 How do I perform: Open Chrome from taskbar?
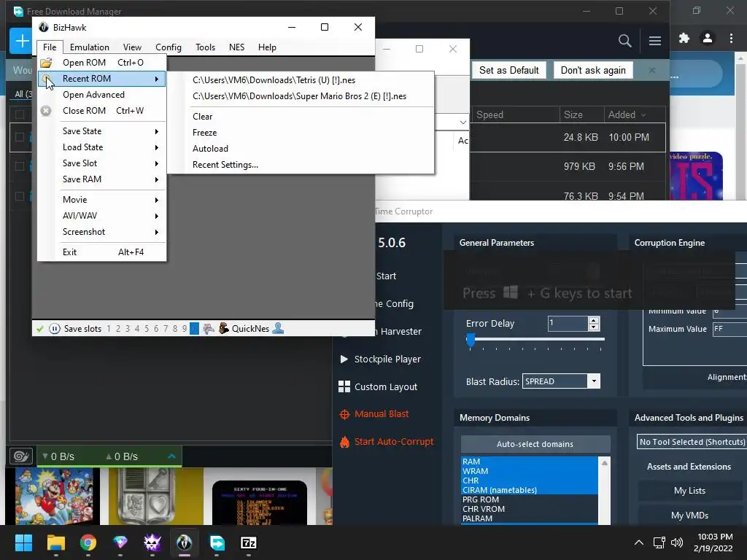coord(88,542)
